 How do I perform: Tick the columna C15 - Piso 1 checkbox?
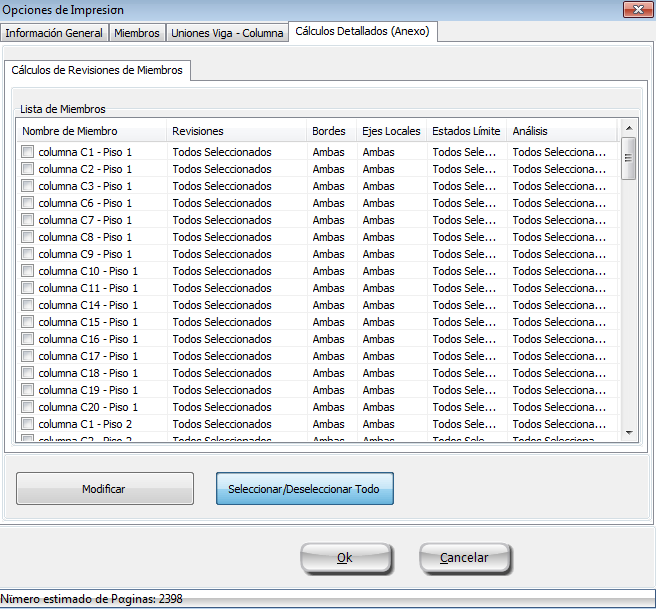(28, 322)
